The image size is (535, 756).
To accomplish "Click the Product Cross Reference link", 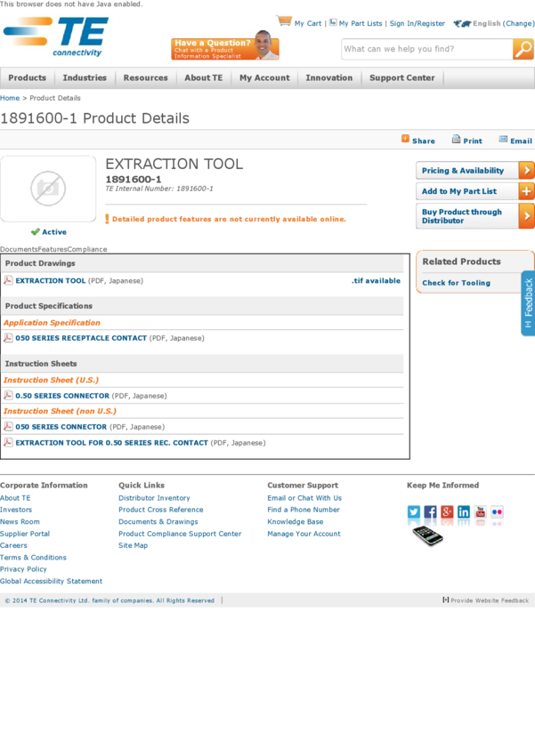I will pyautogui.click(x=160, y=510).
